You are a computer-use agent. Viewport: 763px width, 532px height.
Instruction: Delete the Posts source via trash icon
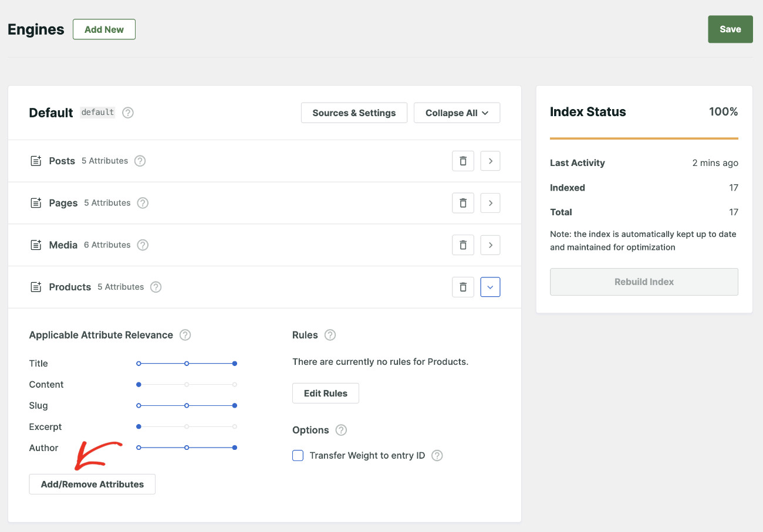click(462, 160)
